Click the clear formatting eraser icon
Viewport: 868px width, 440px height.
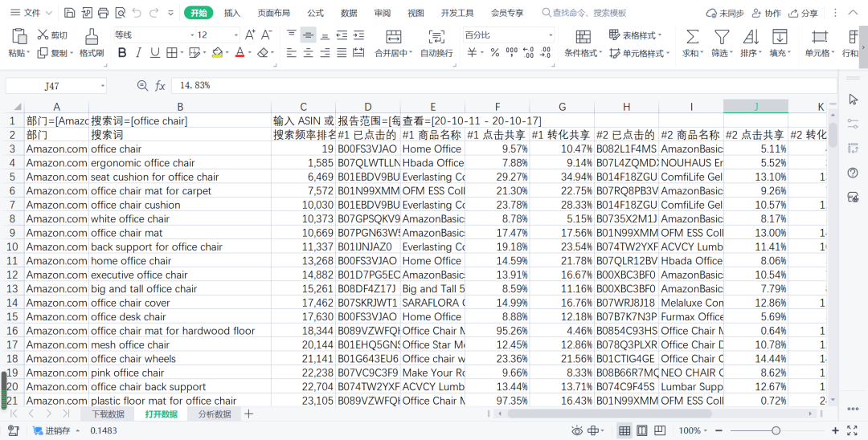[x=264, y=52]
